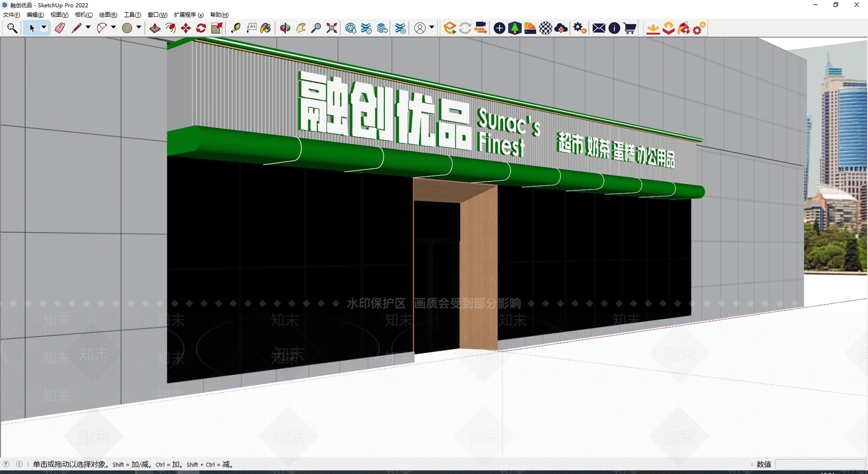Click the checkered sphere icon
Image resolution: width=868 pixels, height=474 pixels.
(x=546, y=28)
